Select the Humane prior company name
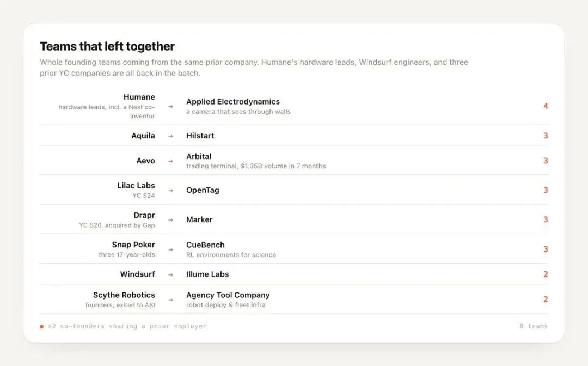Image resolution: width=588 pixels, height=366 pixels. 139,97
